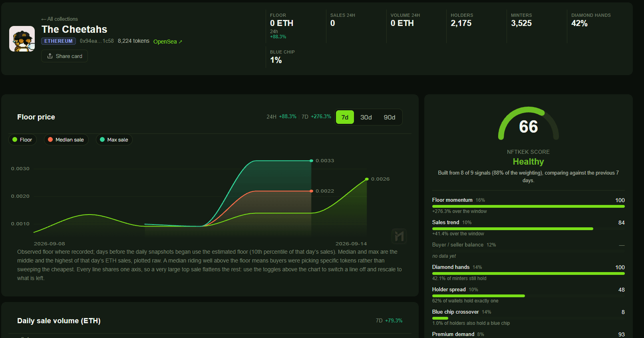This screenshot has height=338, width=644.
Task: Click the ETHEREUM chain badge
Action: pyautogui.click(x=58, y=41)
